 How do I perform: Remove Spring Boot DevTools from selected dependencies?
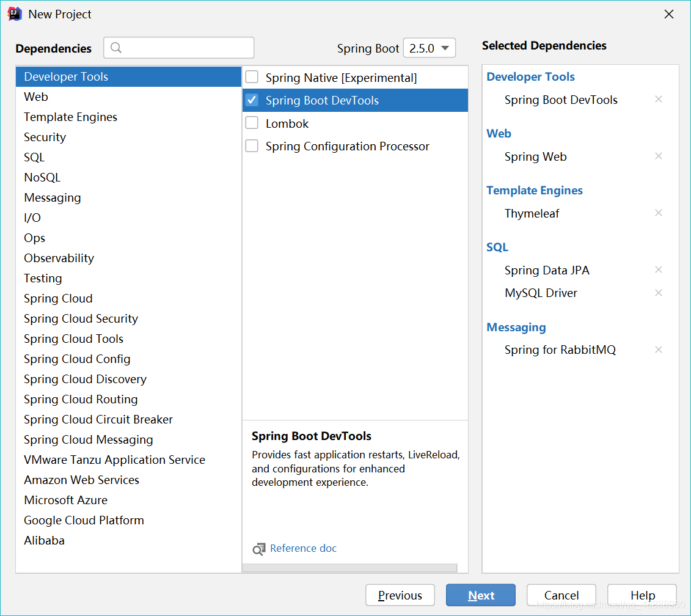pos(659,99)
